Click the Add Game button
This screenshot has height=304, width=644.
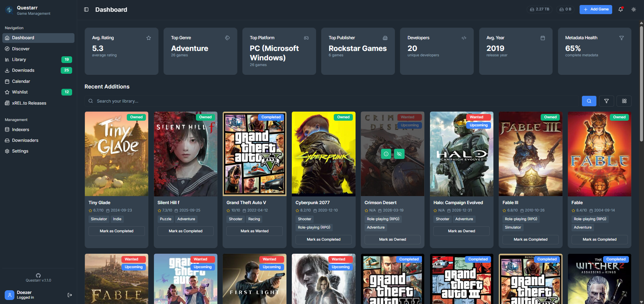(x=596, y=9)
